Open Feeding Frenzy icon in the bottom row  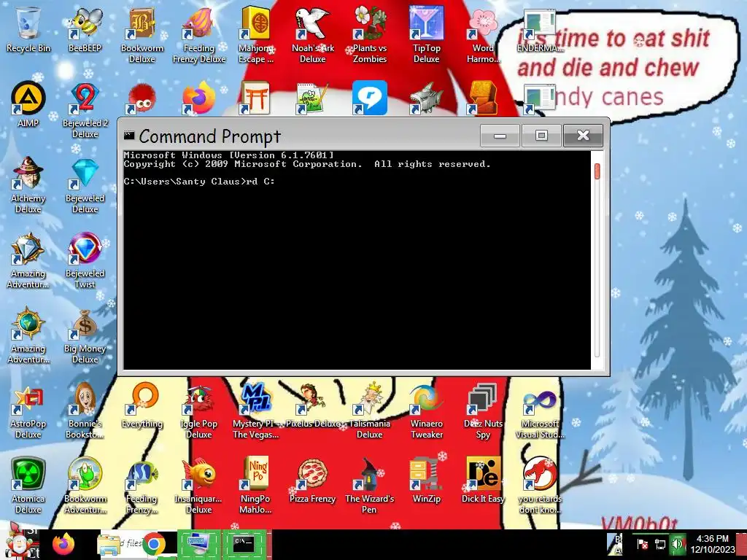point(142,486)
